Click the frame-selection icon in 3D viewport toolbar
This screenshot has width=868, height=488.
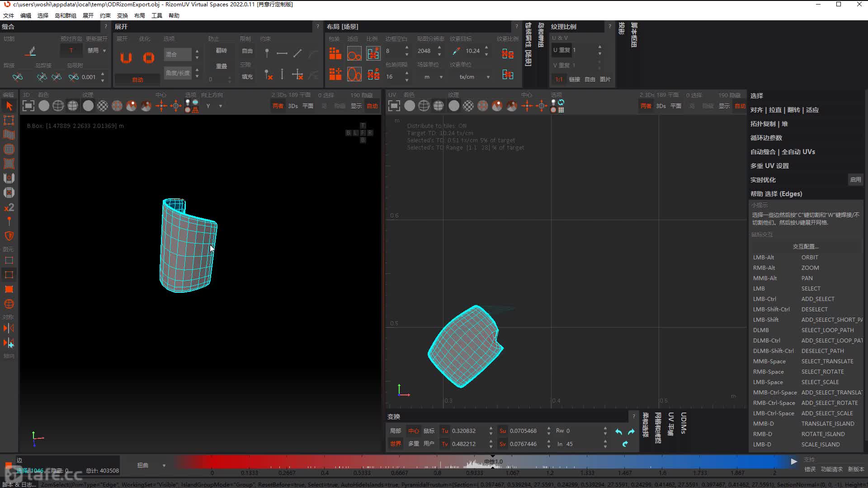click(x=28, y=106)
